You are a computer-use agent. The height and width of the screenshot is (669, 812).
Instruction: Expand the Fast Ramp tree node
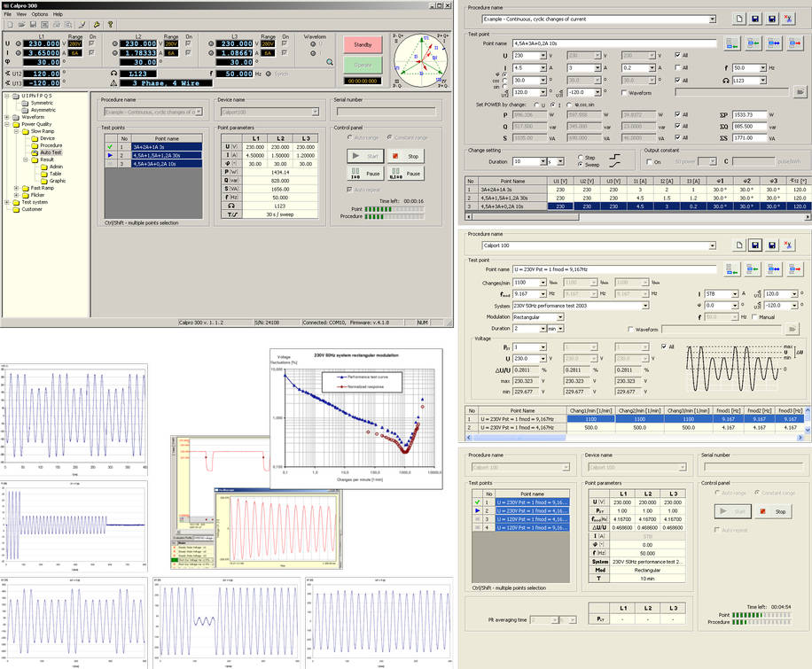pos(16,188)
